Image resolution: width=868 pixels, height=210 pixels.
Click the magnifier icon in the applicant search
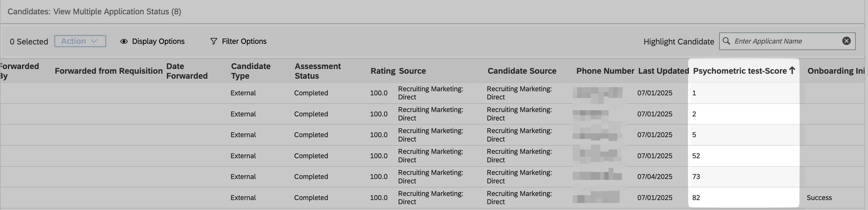[726, 41]
